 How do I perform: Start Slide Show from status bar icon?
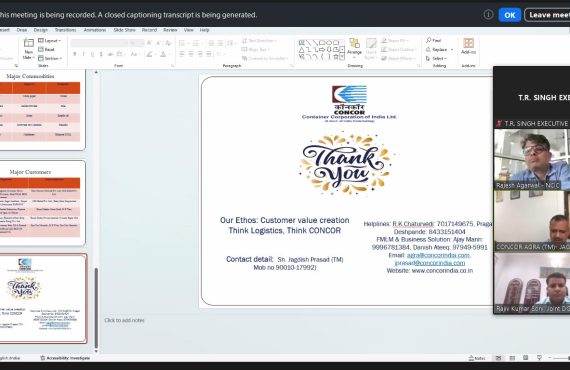539,358
